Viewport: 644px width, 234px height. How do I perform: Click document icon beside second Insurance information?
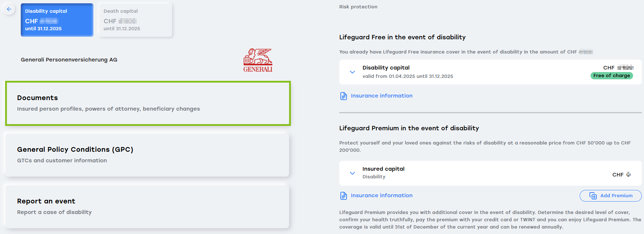click(343, 196)
